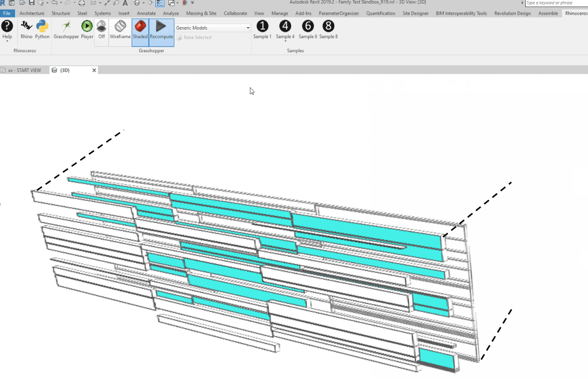Click the Default 3D View house icon
This screenshot has height=380, width=588.
pos(137,3)
